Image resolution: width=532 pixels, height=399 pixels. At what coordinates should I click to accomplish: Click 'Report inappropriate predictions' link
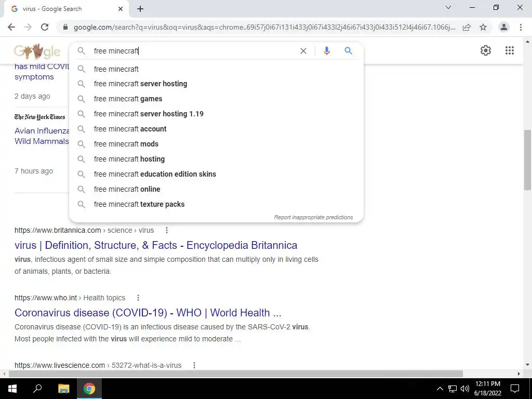[x=313, y=218]
